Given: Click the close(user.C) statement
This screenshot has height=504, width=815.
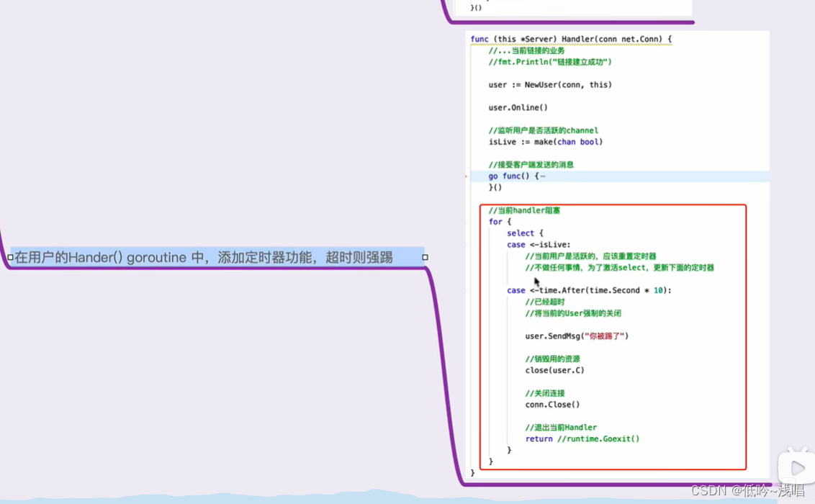Looking at the screenshot, I should coord(554,370).
